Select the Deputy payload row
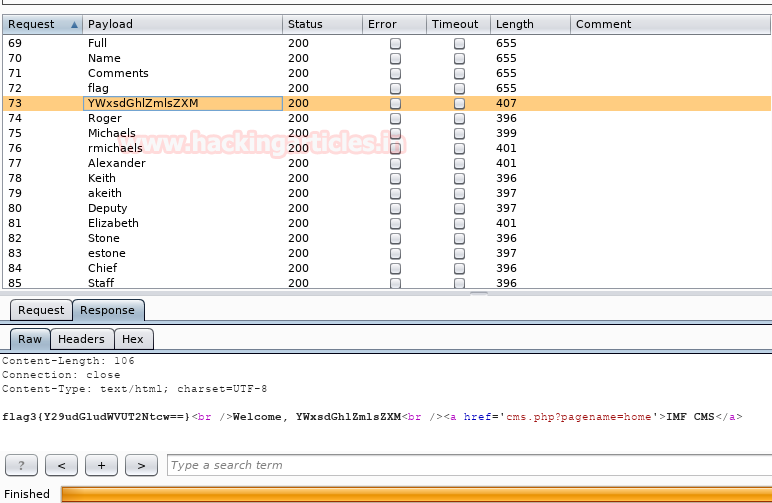 tap(386, 208)
